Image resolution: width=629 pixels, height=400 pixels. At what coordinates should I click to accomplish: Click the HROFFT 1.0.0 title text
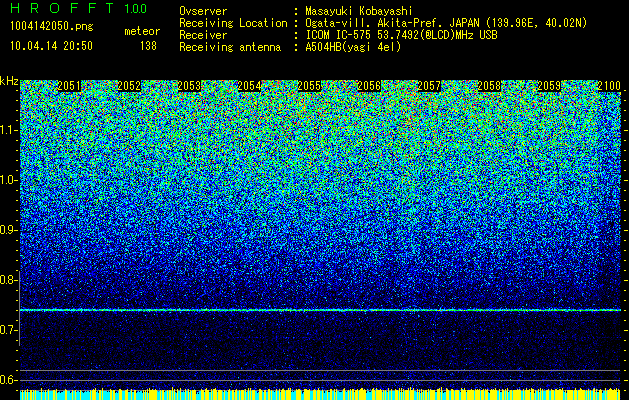click(78, 8)
